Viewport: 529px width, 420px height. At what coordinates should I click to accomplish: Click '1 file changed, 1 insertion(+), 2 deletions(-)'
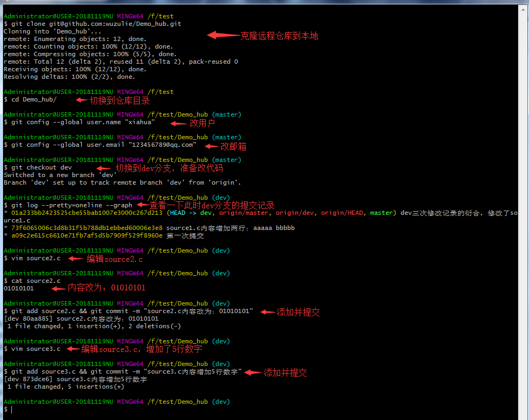pyautogui.click(x=94, y=326)
